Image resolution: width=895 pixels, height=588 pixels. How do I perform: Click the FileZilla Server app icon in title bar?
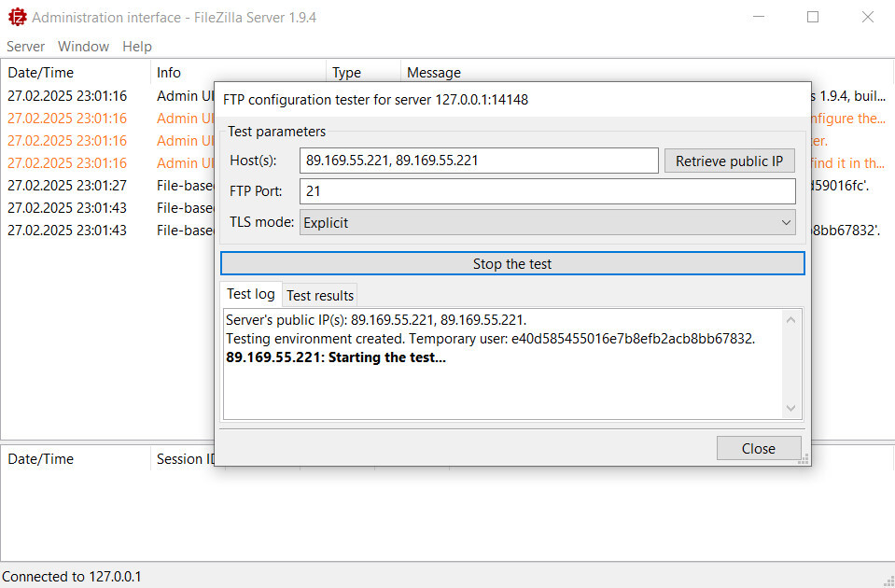[18, 17]
